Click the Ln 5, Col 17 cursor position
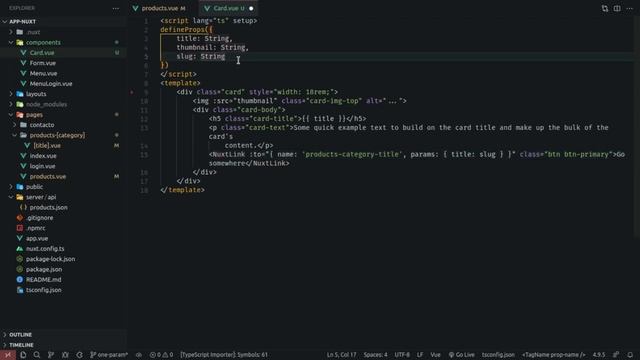This screenshot has height=360, width=640. click(x=341, y=355)
